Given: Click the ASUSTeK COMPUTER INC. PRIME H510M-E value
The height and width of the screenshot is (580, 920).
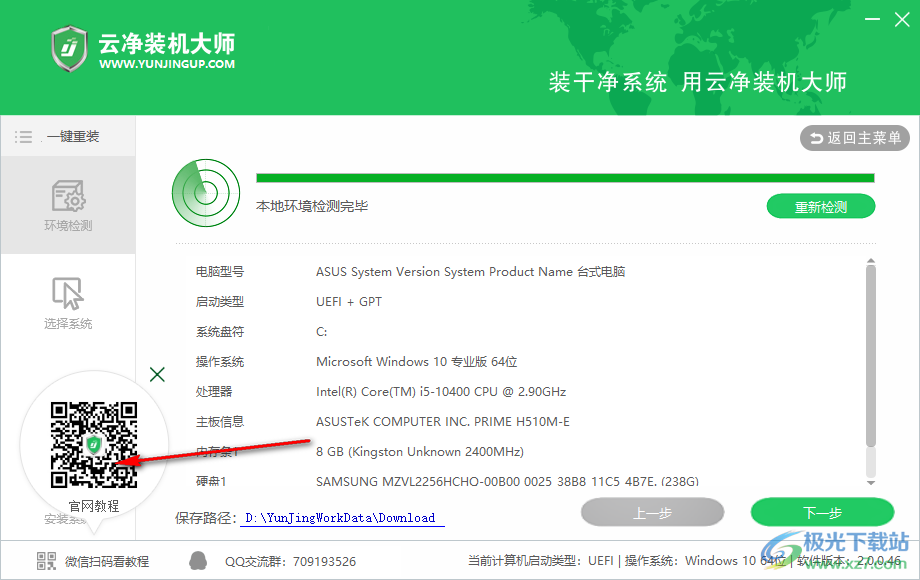Looking at the screenshot, I should pos(442,421).
